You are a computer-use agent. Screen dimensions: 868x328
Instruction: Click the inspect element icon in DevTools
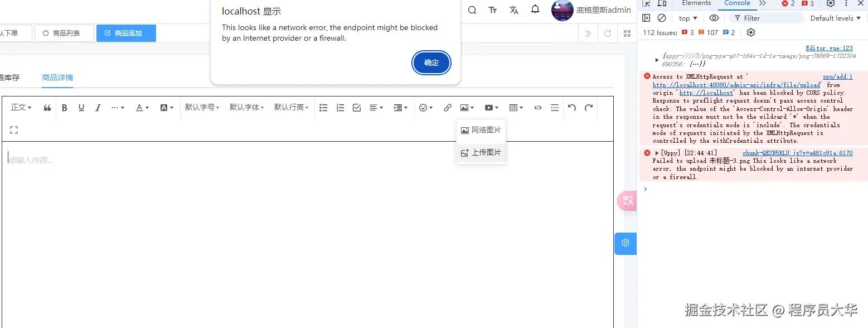(645, 4)
